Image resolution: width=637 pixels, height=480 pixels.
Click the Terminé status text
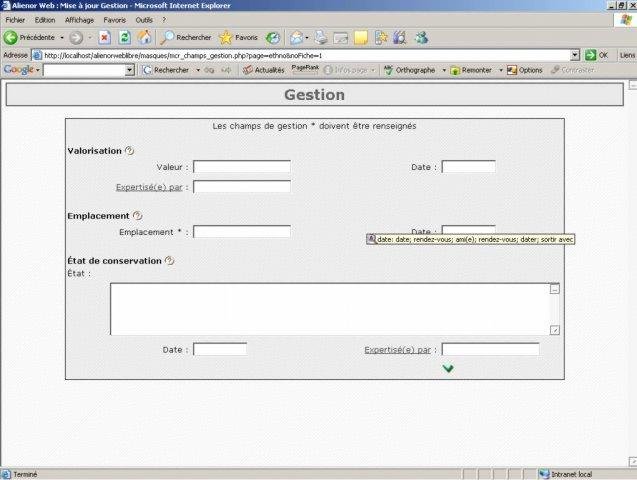click(x=25, y=474)
